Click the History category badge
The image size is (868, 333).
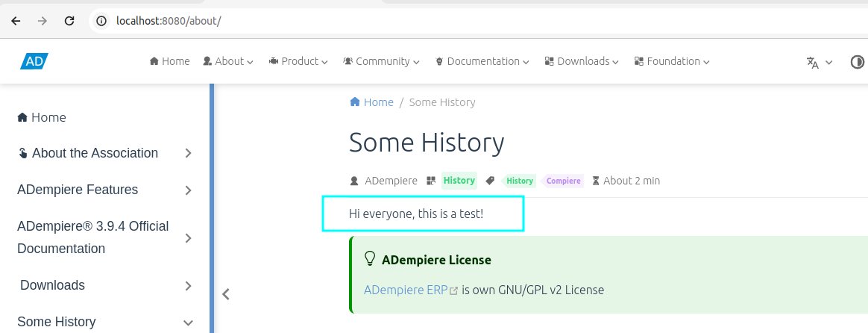[459, 180]
